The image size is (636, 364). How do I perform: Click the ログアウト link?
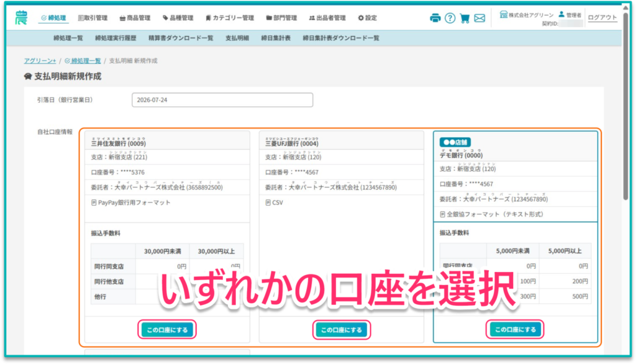[x=602, y=17]
